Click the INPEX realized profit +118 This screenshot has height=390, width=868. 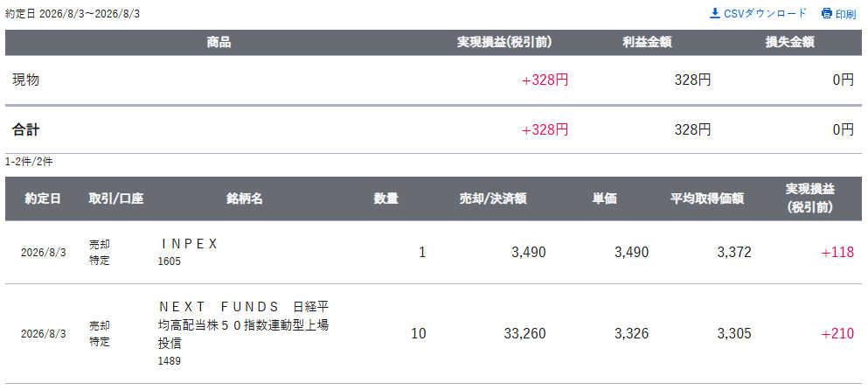[837, 253]
